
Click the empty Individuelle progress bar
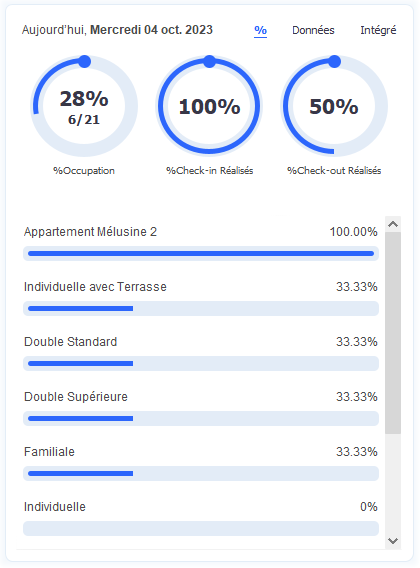(x=201, y=529)
